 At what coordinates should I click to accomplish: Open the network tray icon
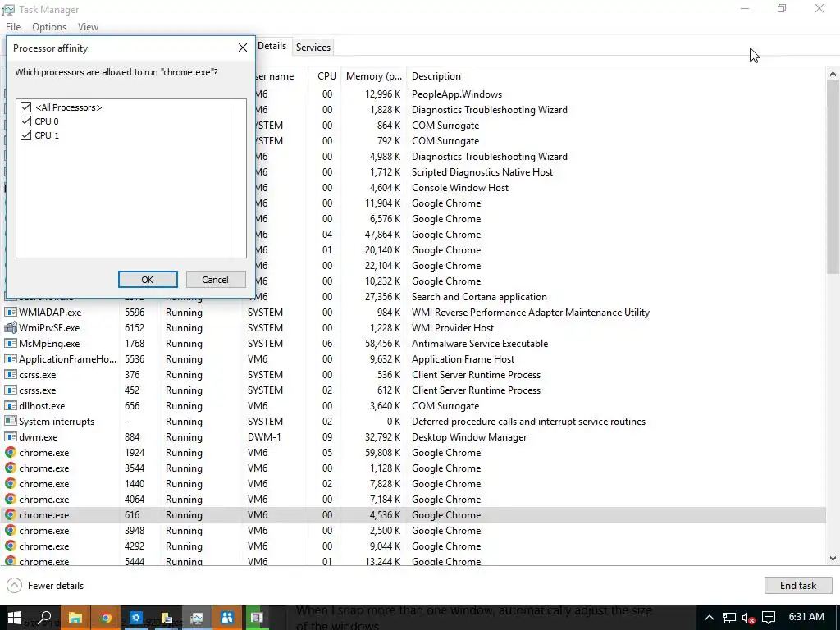[x=728, y=618]
